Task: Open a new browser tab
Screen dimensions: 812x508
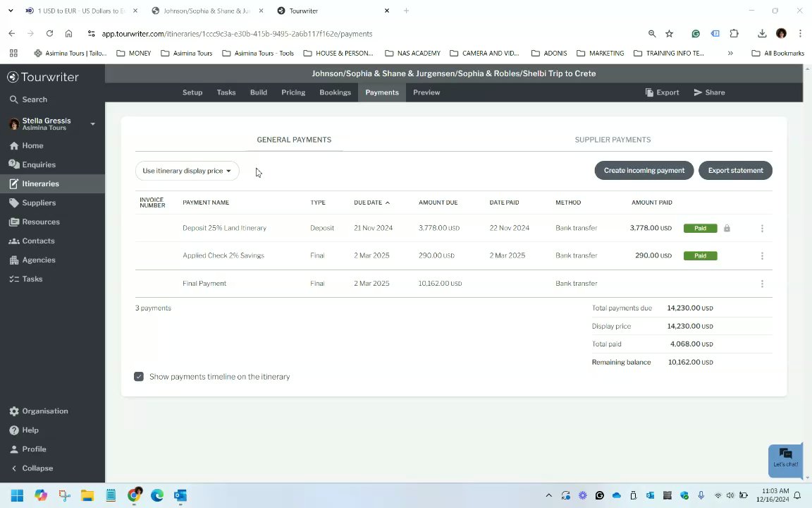Action: (406, 11)
